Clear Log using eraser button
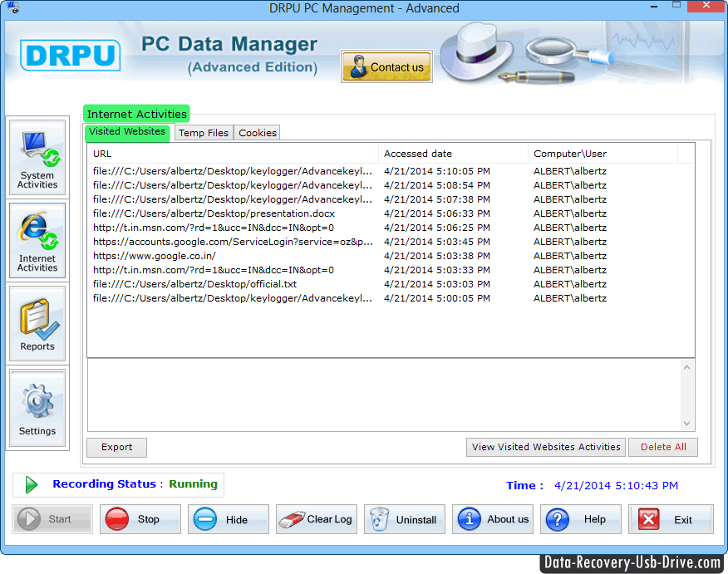The height and width of the screenshot is (574, 728). [x=317, y=519]
